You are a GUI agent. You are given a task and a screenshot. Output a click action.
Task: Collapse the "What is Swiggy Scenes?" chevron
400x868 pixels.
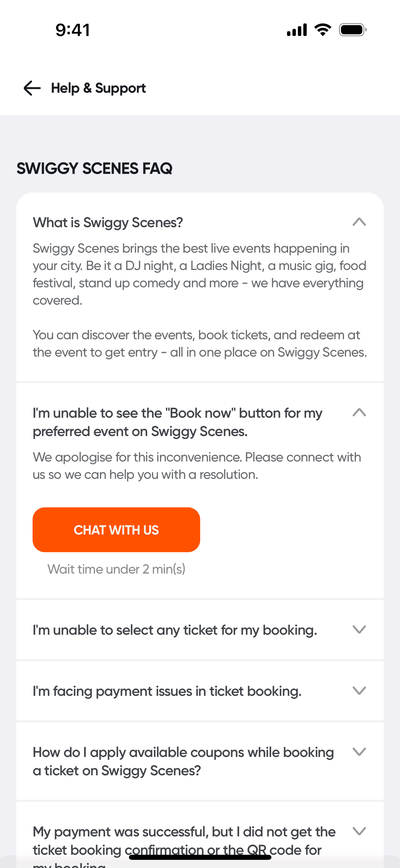[x=359, y=222]
